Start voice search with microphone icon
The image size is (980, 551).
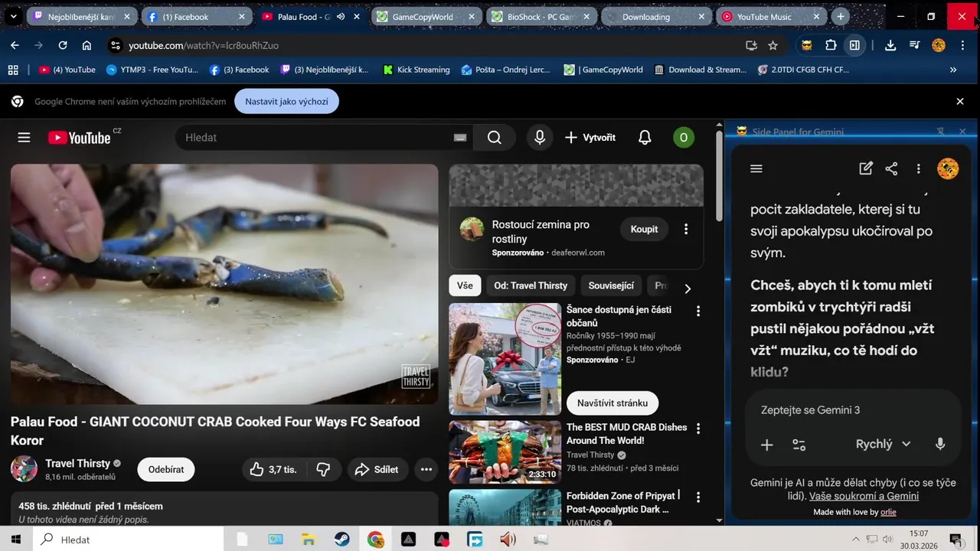[540, 138]
